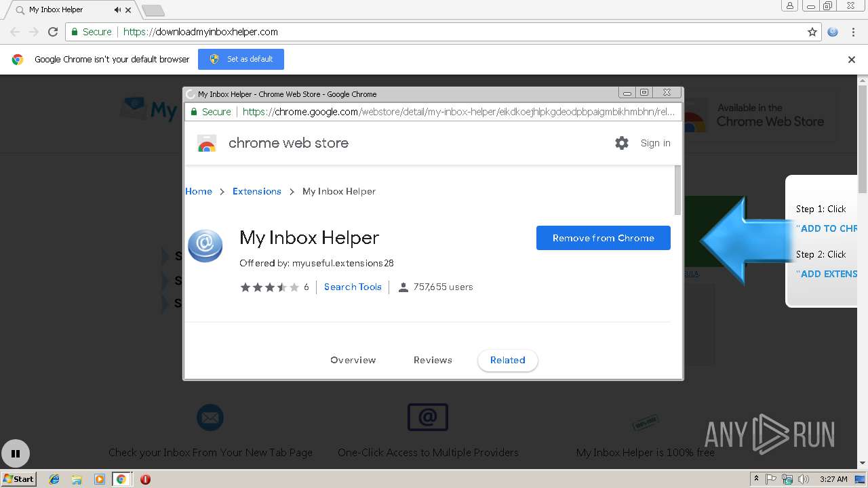This screenshot has width=868, height=488.
Task: Click 'Offered by: myuseful.extensions28' text
Action: click(x=317, y=263)
